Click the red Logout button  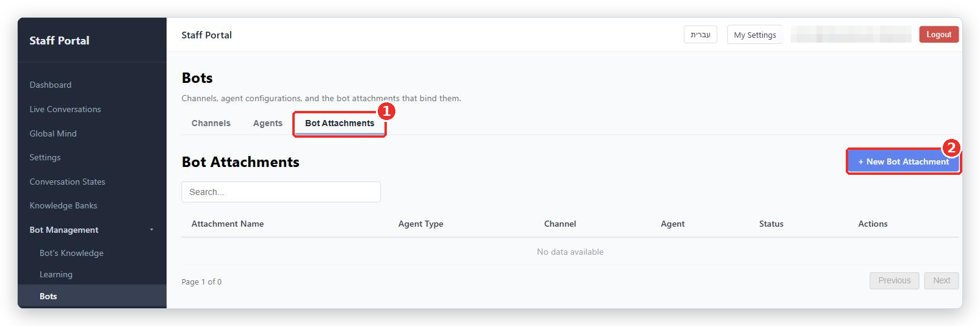pyautogui.click(x=939, y=35)
